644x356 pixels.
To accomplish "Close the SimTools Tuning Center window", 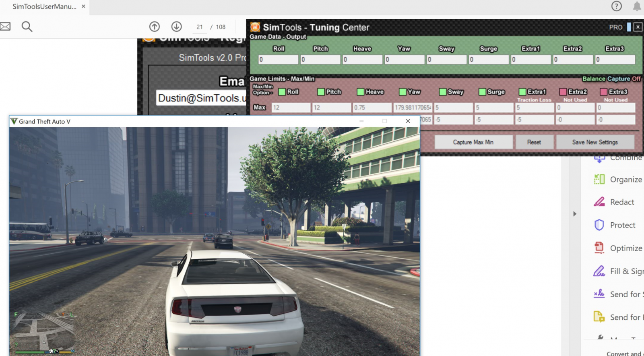I will pyautogui.click(x=638, y=27).
